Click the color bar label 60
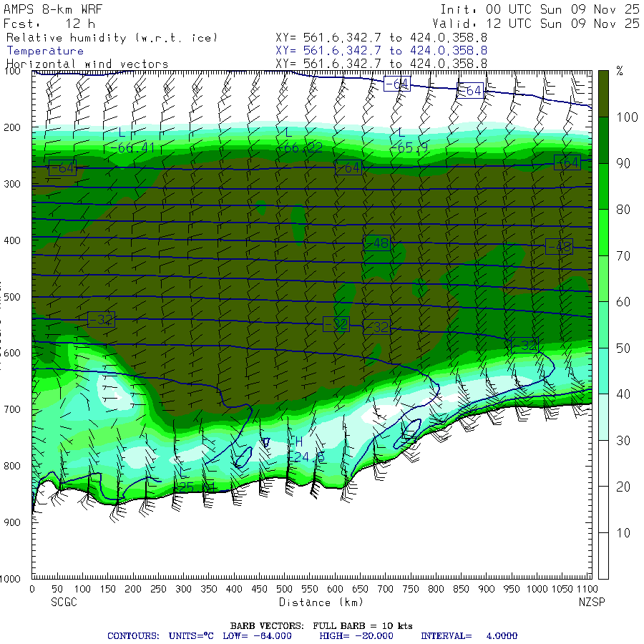Viewport: 644px width, 644px height. pos(623,302)
